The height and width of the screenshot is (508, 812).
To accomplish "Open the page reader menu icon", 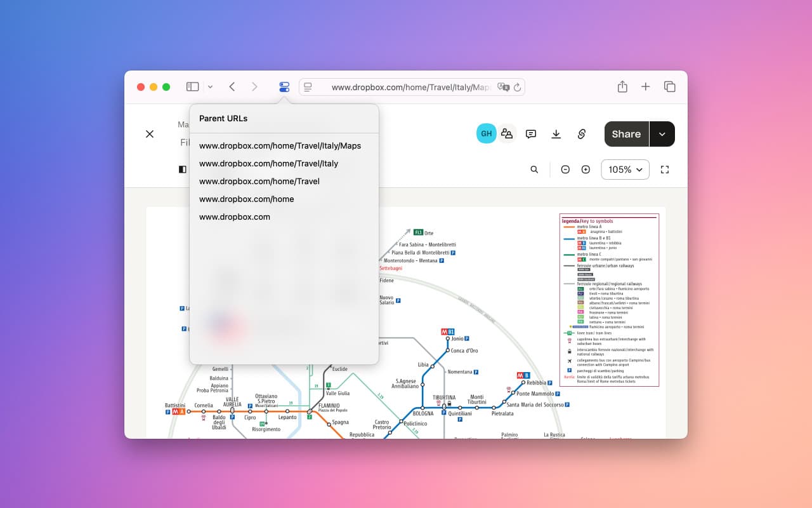I will click(308, 87).
